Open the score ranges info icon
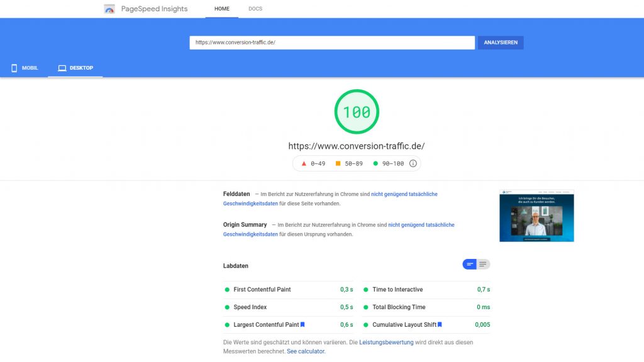Image resolution: width=644 pixels, height=362 pixels. [x=413, y=163]
